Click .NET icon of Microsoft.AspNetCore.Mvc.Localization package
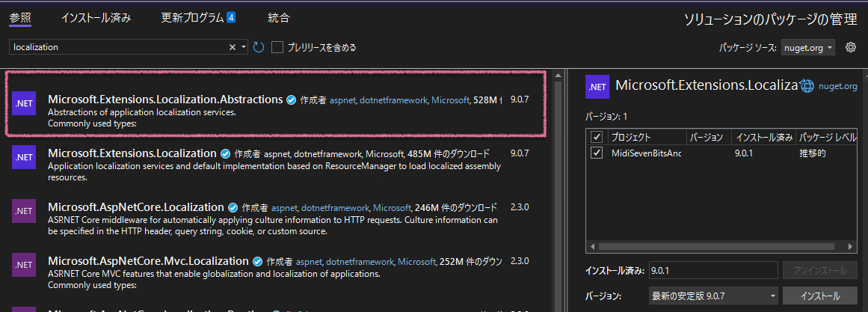 24,264
